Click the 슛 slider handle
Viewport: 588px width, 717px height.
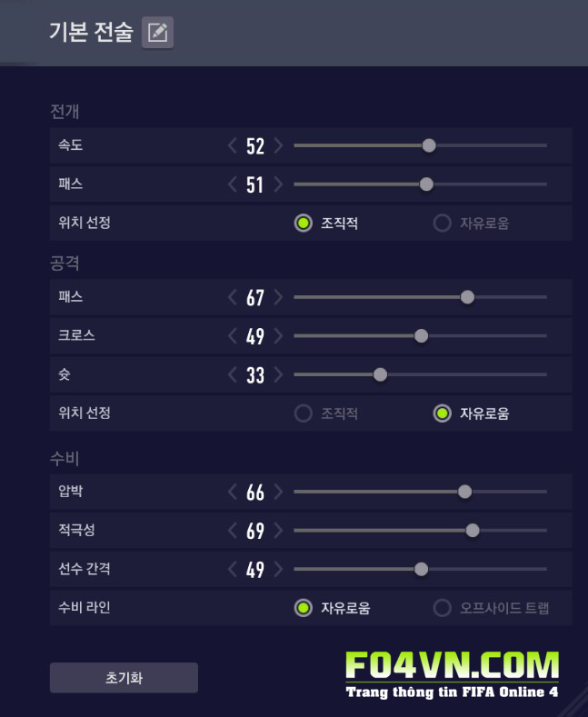[x=380, y=374]
